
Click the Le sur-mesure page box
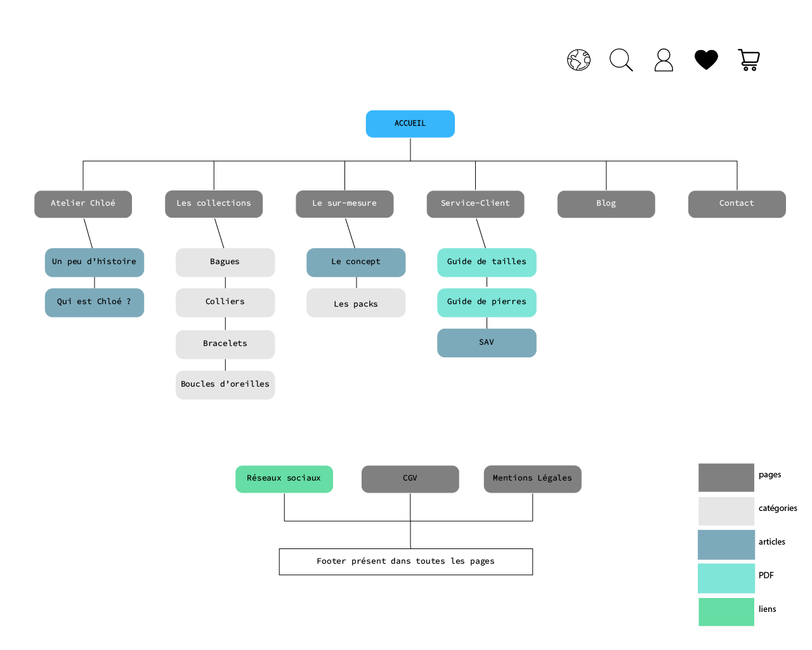point(344,204)
